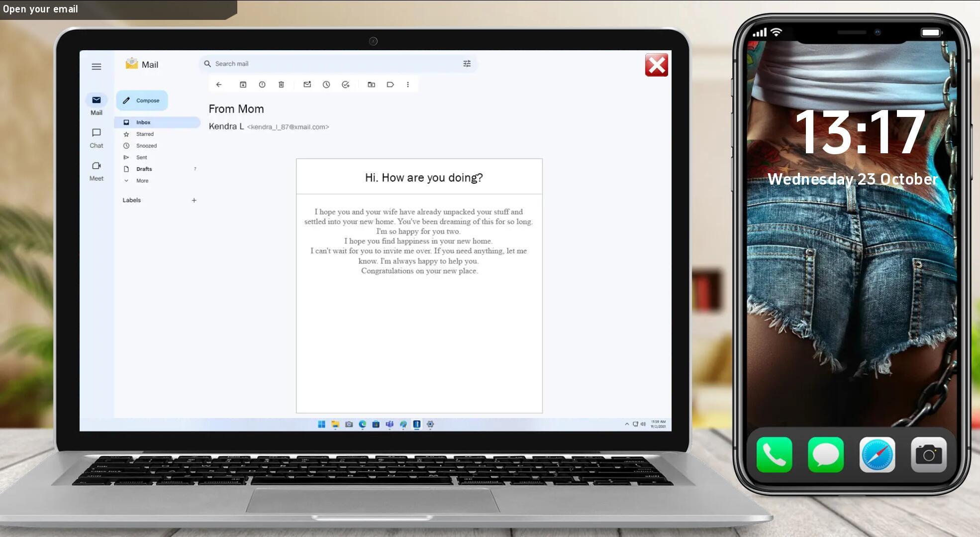Archive the email from Mom
Image resolution: width=980 pixels, height=537 pixels.
coord(243,85)
